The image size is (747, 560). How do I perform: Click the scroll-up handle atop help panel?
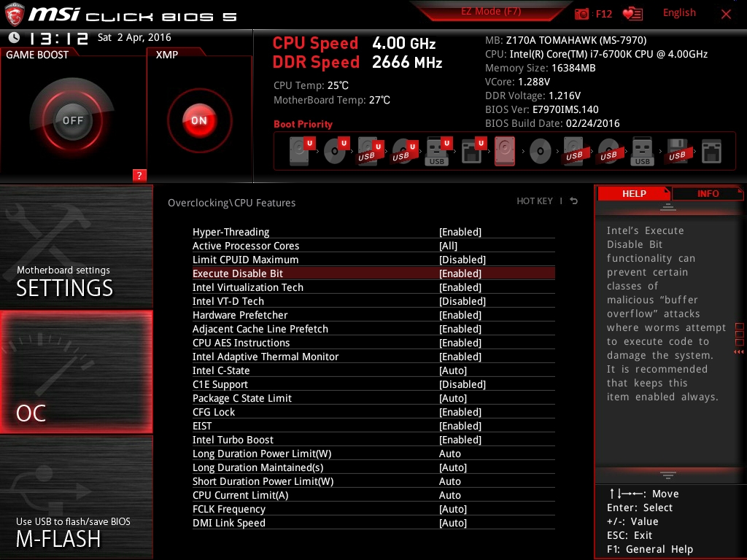point(668,207)
